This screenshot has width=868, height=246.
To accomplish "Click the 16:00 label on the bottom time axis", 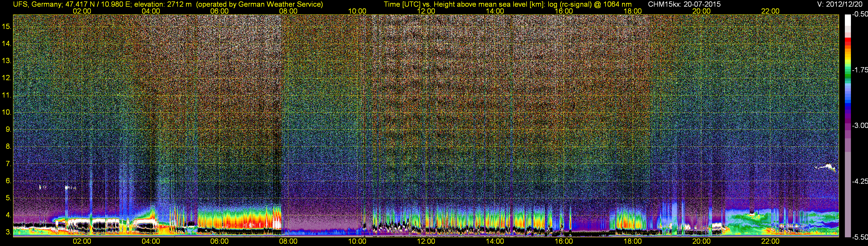I will point(564,241).
